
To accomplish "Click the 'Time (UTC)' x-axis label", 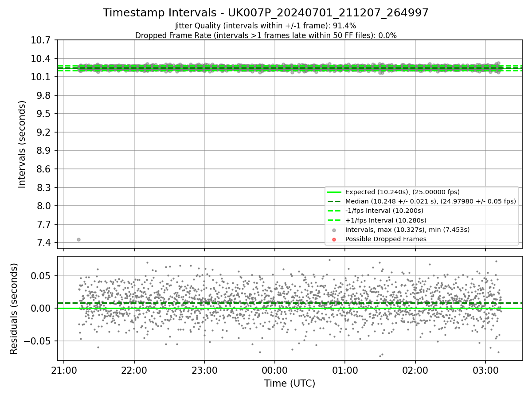I will pyautogui.click(x=290, y=383).
